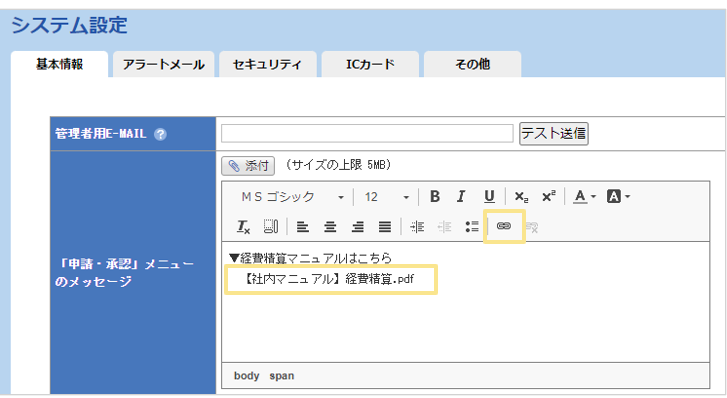Apply Underline formatting
Image resolution: width=727 pixels, height=398 pixels.
(489, 197)
